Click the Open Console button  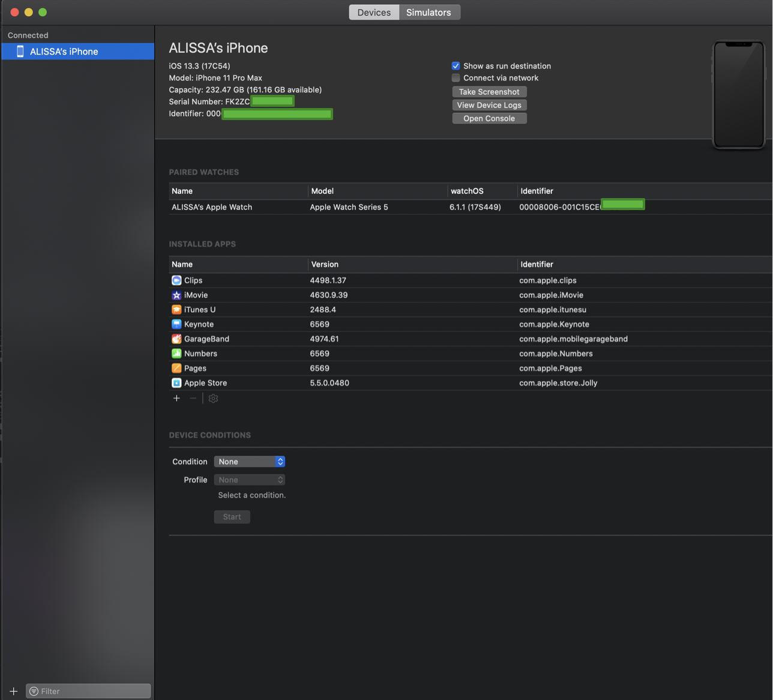(489, 118)
